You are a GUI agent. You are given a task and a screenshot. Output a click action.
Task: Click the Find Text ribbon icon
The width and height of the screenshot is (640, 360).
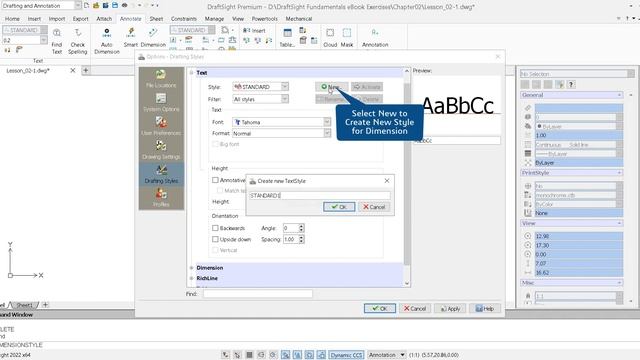(57, 41)
